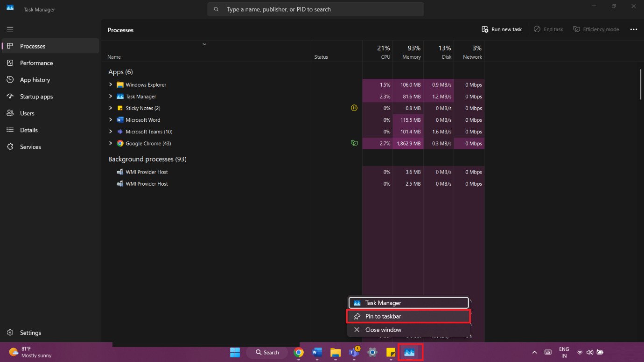The height and width of the screenshot is (362, 644).
Task: Open Settings gear icon in sidebar
Action: pyautogui.click(x=10, y=333)
